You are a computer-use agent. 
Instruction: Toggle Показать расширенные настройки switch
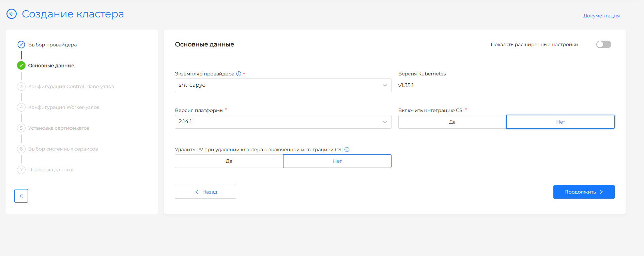pyautogui.click(x=603, y=44)
